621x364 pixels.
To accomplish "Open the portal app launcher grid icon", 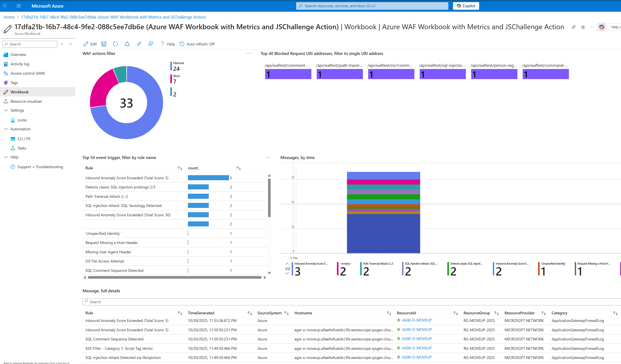I will tap(4, 6).
